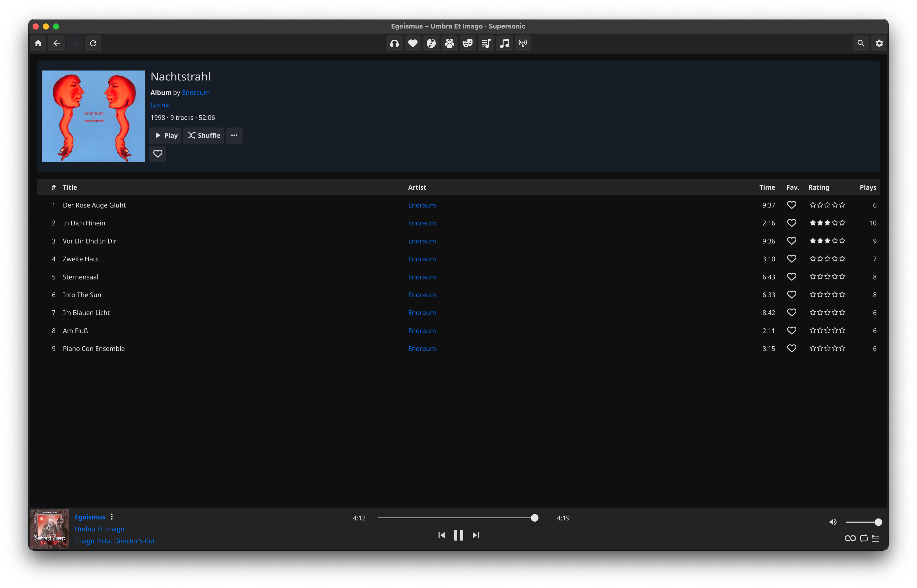Toggle the repeat/loop mode button

(x=864, y=538)
